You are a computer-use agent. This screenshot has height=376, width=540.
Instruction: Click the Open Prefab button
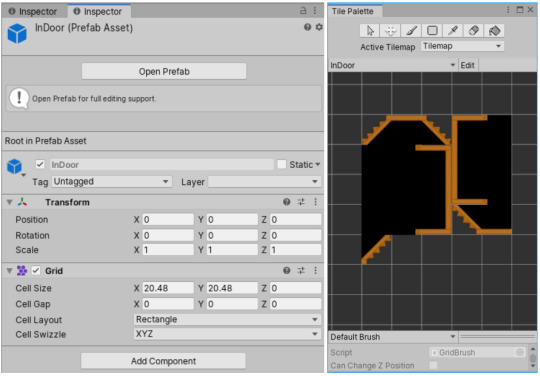tap(164, 71)
